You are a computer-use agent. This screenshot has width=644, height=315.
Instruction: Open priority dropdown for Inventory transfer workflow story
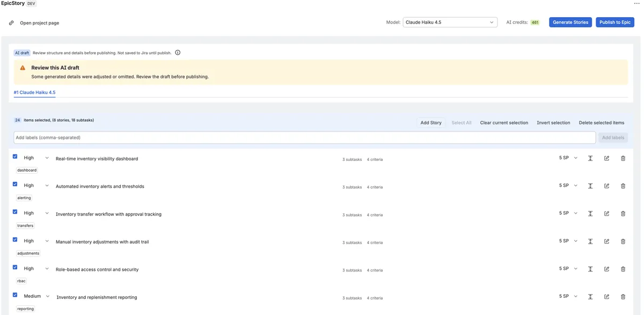(36, 213)
